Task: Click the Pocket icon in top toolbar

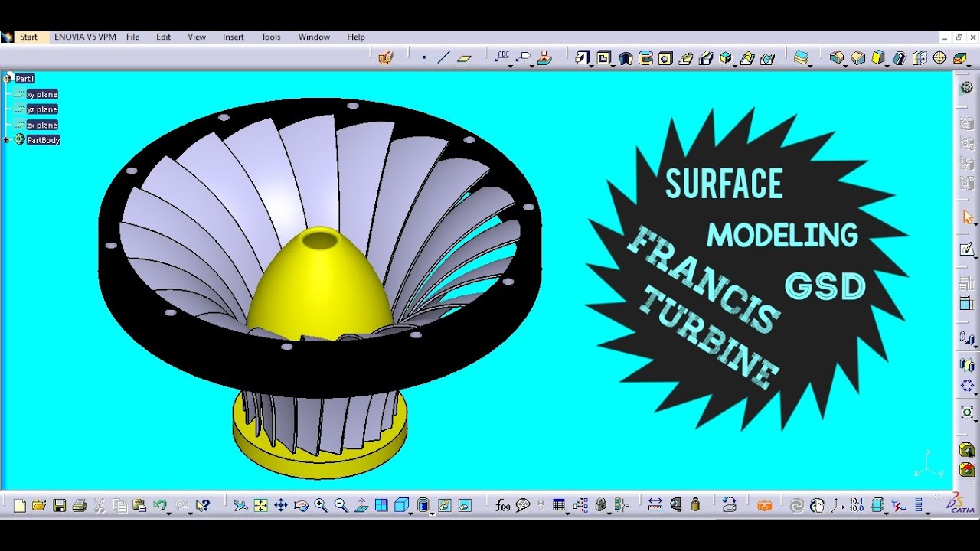Action: click(603, 57)
